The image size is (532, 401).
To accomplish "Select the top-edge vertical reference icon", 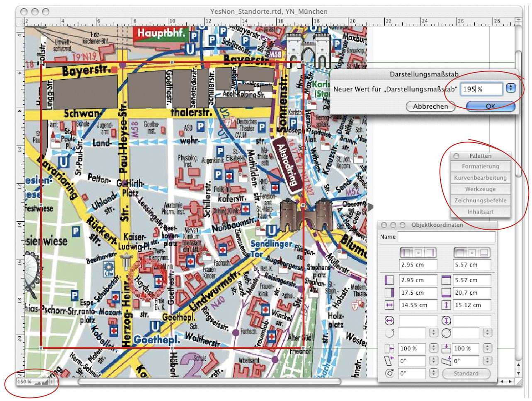I will click(460, 252).
